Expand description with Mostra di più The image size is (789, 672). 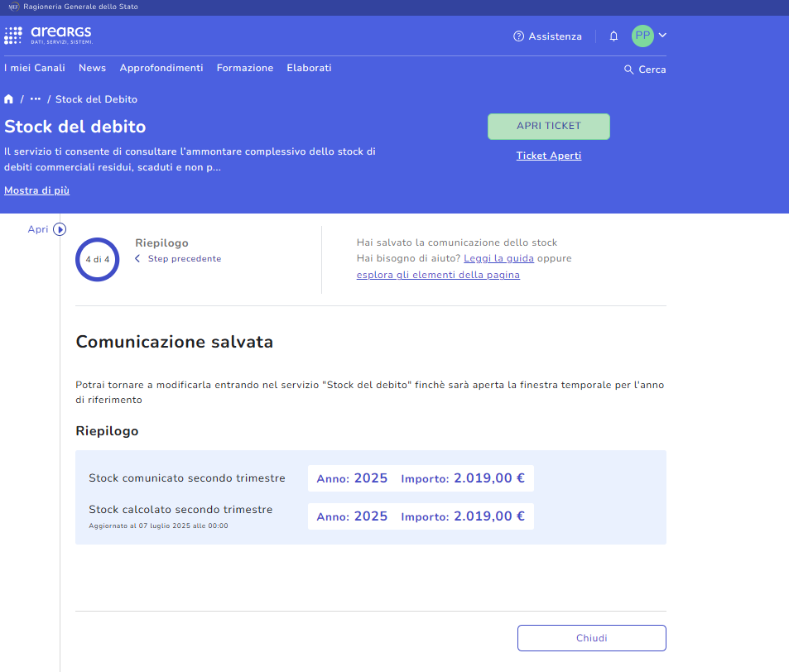36,190
